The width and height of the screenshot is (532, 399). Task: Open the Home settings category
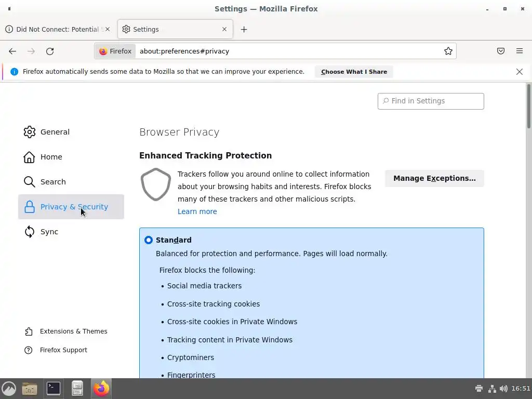[x=71, y=157]
